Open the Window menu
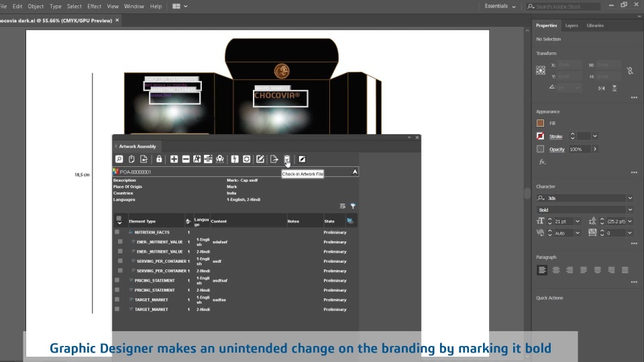This screenshot has height=362, width=644. point(134,6)
